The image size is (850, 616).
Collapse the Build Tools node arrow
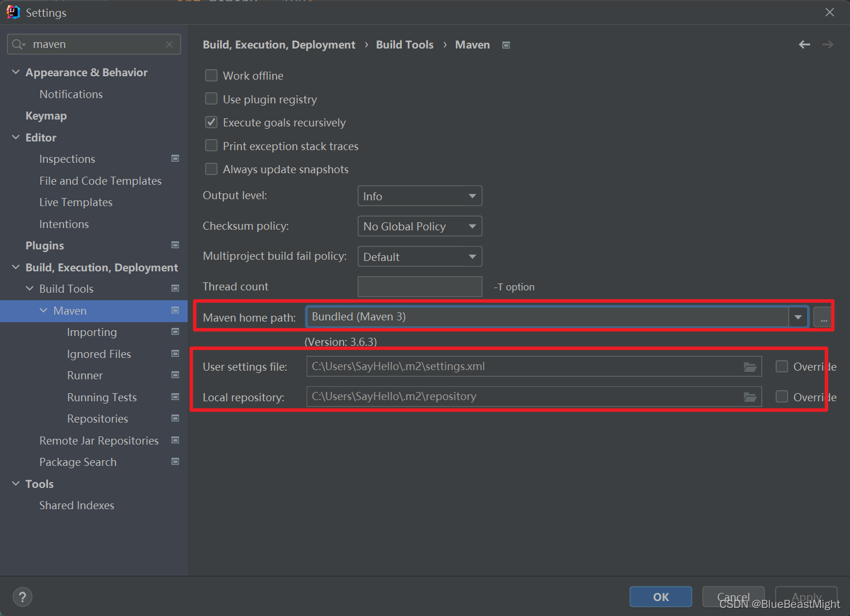click(x=29, y=289)
